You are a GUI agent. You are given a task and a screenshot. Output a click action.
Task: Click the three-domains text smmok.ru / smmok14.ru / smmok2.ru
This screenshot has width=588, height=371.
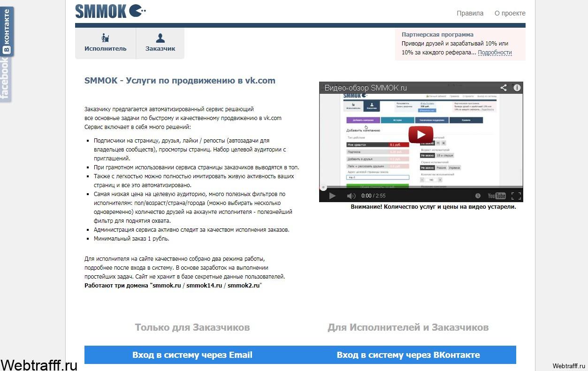206,285
